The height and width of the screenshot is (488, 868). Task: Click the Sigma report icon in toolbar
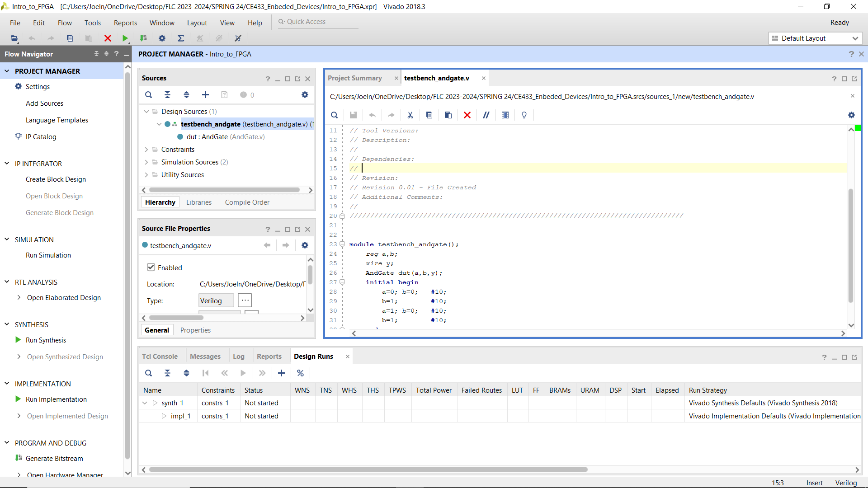click(x=181, y=38)
